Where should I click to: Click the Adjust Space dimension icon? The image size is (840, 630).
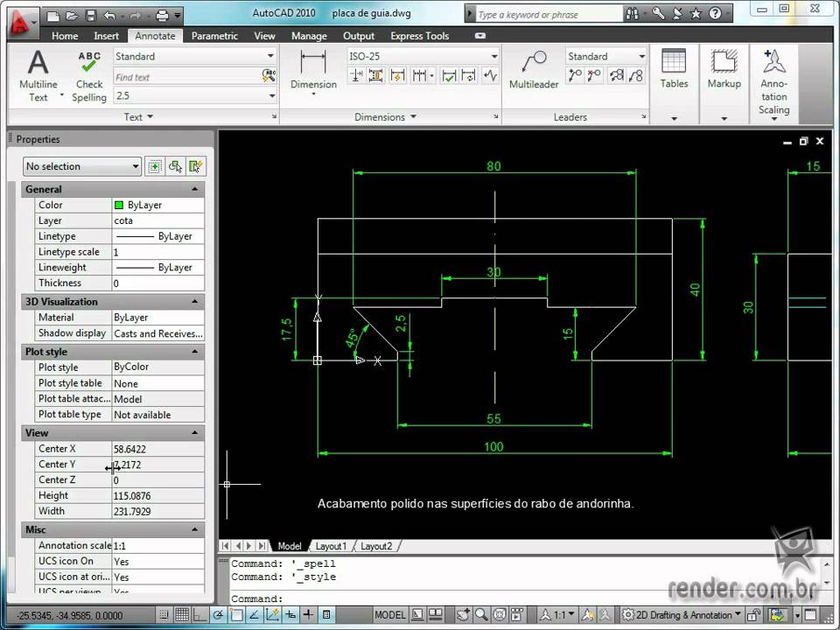[376, 76]
